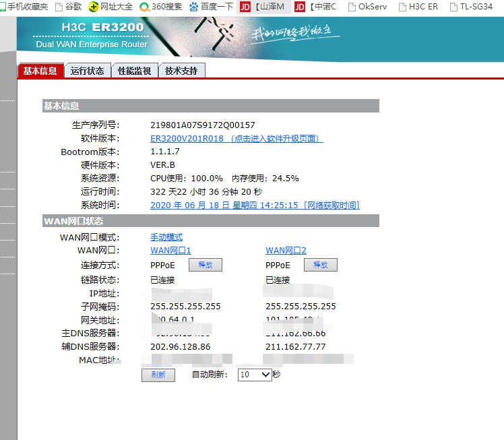Image resolution: width=504 pixels, height=440 pixels.
Task: Open the 360搜索 bookmark
Action: 161,7
